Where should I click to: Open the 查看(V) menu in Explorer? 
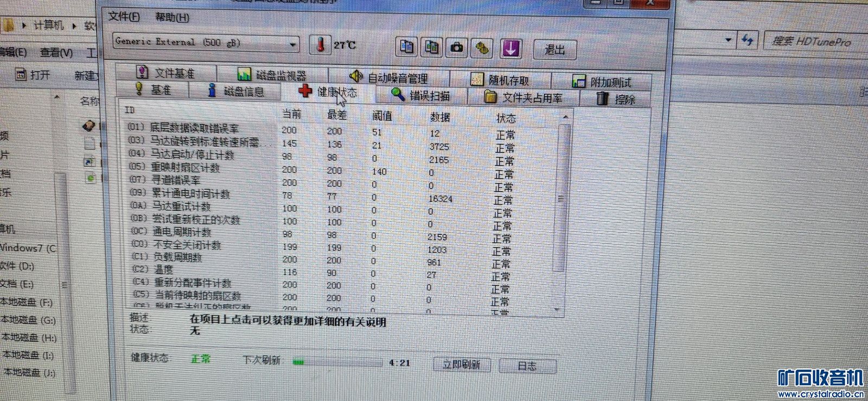click(x=56, y=53)
